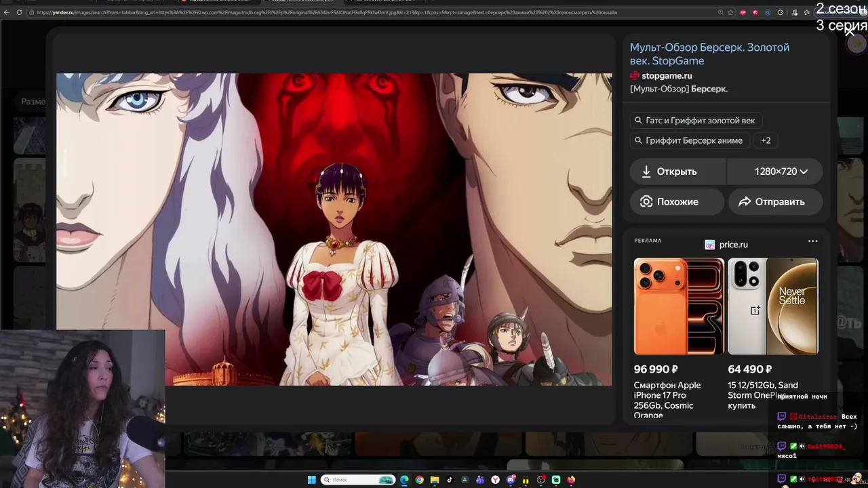The image size is (868, 488).
Task: Open the price.ru advertiser link
Action: pyautogui.click(x=733, y=245)
